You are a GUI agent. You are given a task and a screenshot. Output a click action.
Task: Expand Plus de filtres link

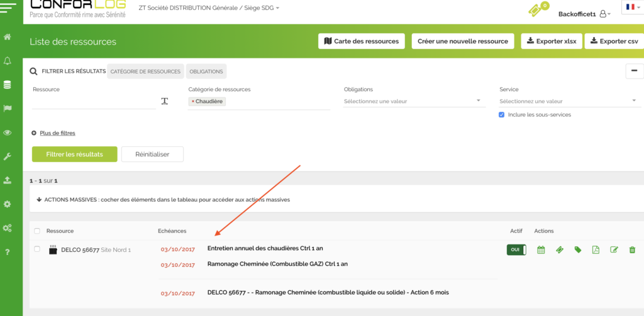coord(57,133)
